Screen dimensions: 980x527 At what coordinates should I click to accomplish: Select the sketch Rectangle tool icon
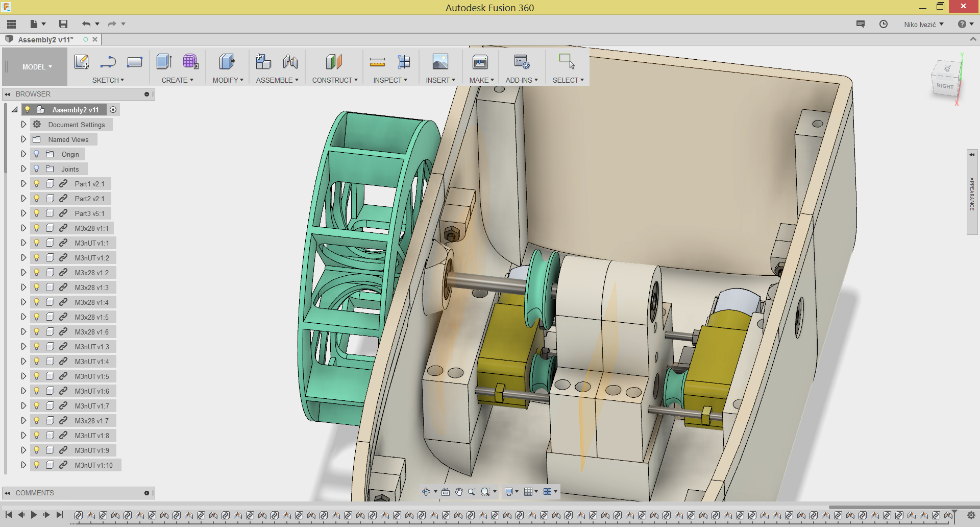click(135, 62)
